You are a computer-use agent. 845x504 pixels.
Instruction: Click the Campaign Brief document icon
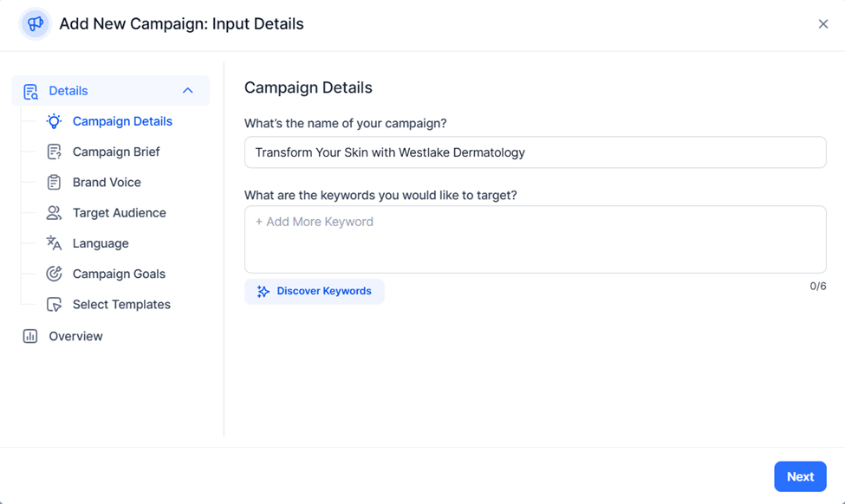coord(54,152)
